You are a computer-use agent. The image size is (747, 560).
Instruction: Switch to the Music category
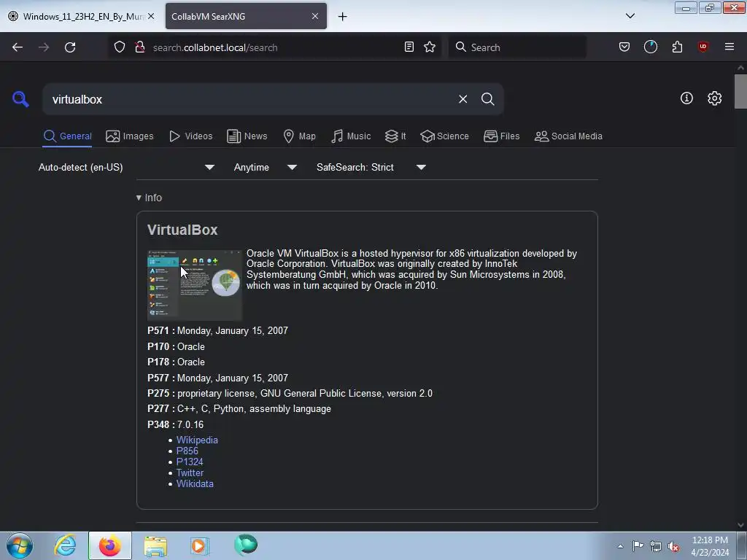tap(351, 136)
